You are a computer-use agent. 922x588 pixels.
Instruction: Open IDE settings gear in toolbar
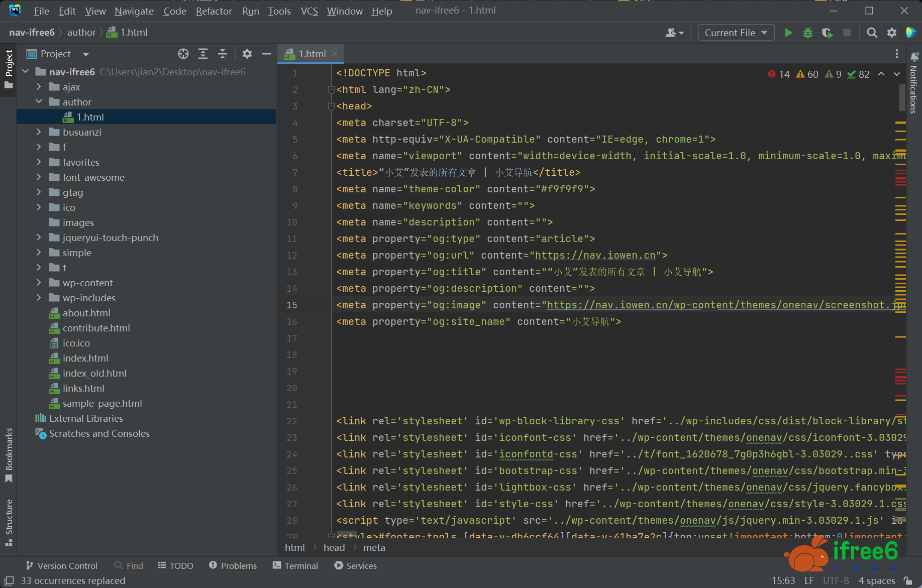(892, 33)
